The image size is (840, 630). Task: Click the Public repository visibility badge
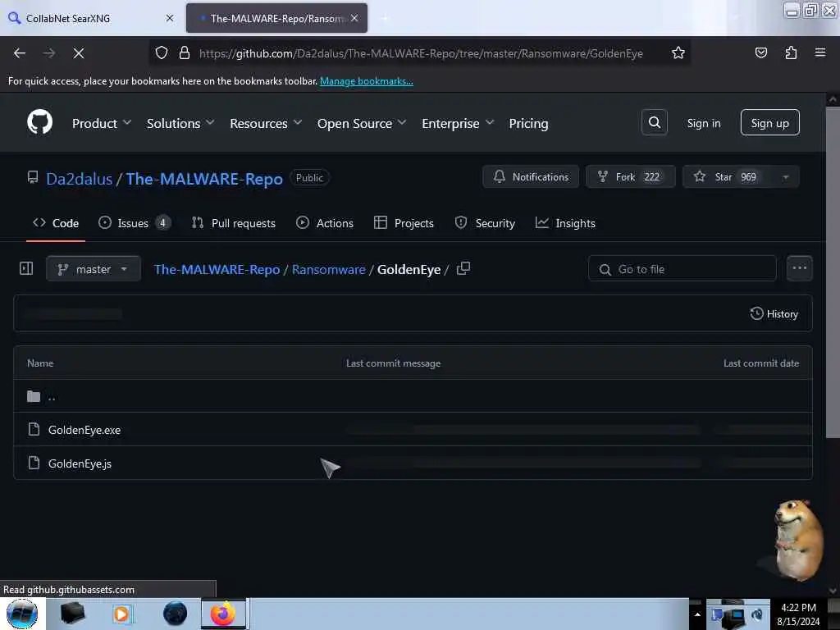pyautogui.click(x=309, y=177)
